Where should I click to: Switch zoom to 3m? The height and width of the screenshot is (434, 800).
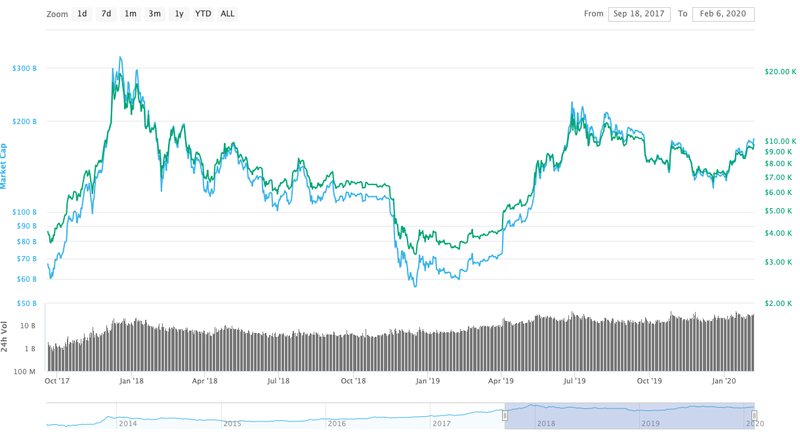pyautogui.click(x=155, y=14)
